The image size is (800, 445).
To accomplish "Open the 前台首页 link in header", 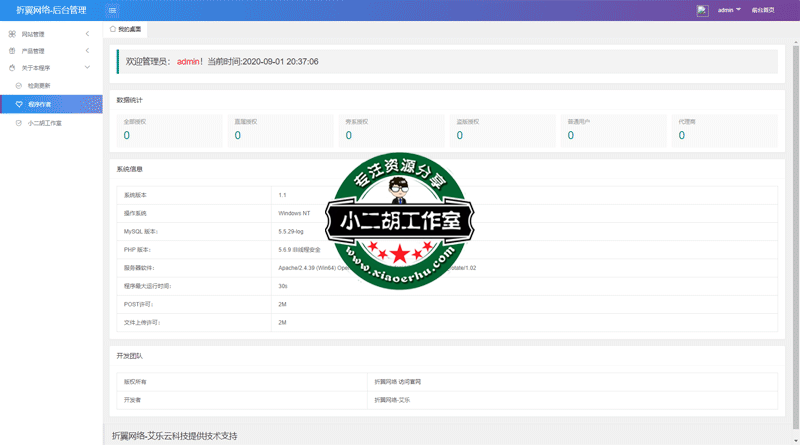I will [x=763, y=10].
